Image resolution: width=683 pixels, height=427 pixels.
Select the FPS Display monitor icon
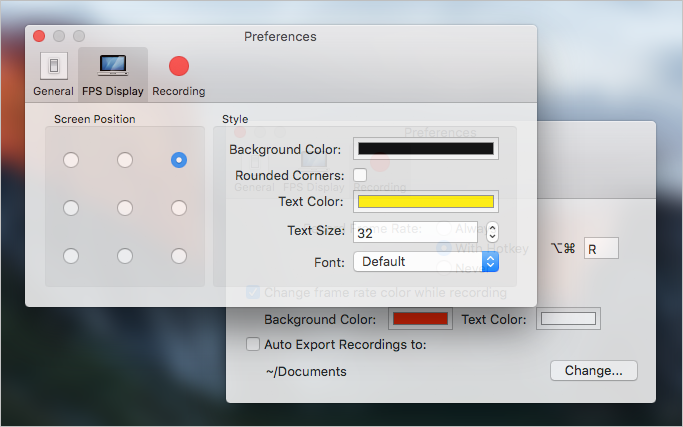(x=113, y=65)
